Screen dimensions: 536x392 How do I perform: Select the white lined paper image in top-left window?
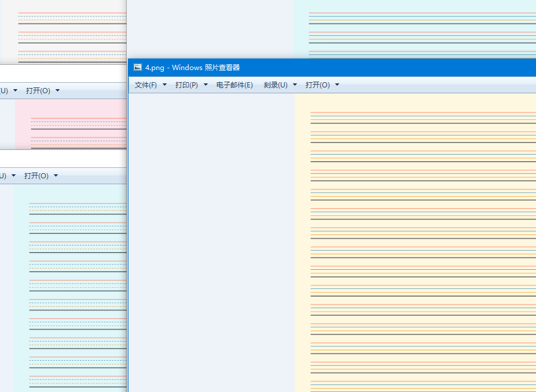pos(65,32)
